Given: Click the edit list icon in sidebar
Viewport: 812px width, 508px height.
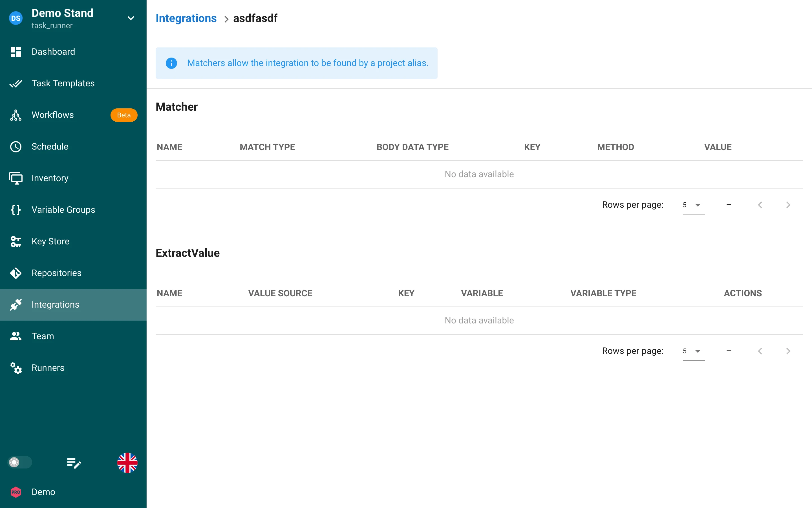Looking at the screenshot, I should click(x=74, y=463).
